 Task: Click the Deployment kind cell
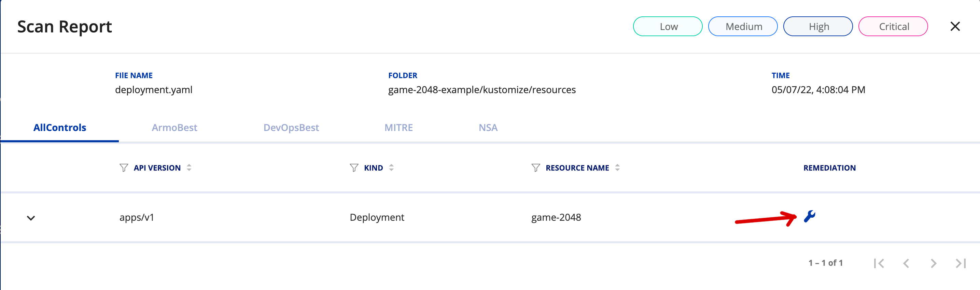pyautogui.click(x=377, y=217)
